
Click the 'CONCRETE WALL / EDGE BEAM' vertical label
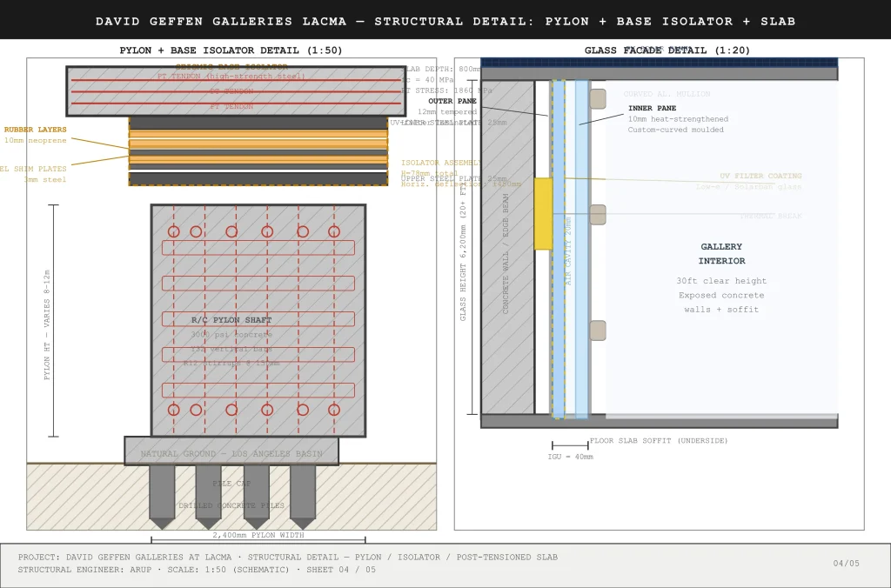506,254
